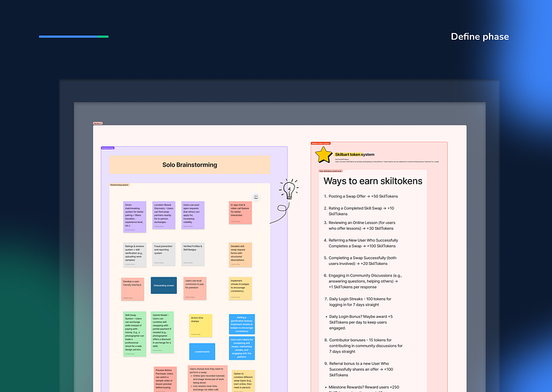Select the blue 'Users earn tokens' box

241,348
